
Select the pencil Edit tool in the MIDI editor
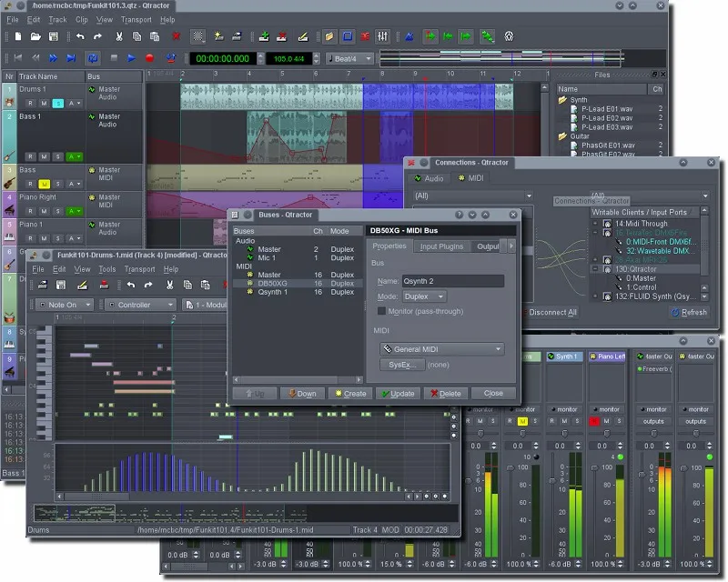[x=82, y=286]
